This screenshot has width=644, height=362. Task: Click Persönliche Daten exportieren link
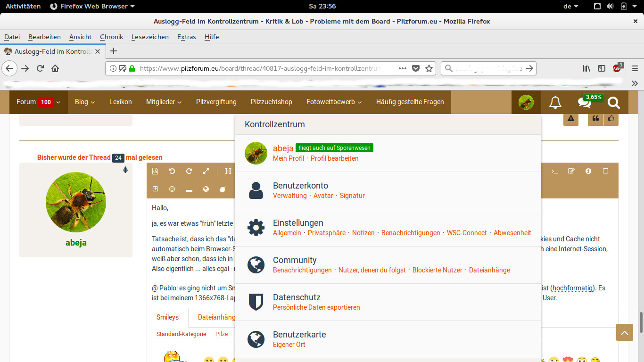[x=316, y=307]
